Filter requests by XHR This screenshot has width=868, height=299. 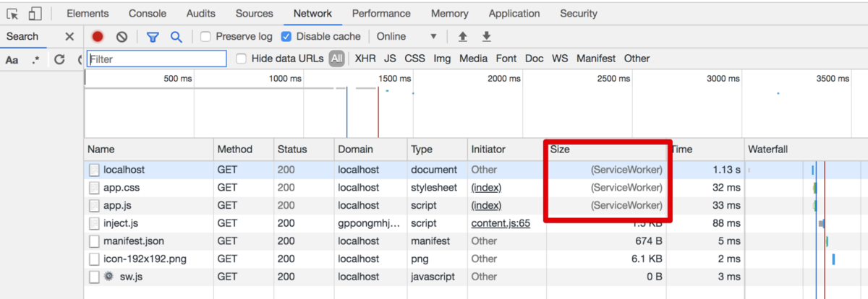365,58
